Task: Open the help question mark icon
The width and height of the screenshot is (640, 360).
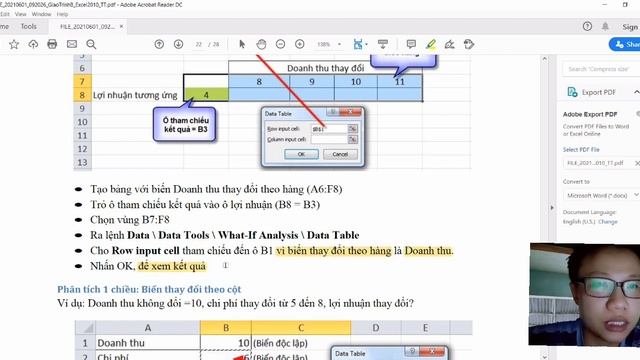Action: [587, 27]
